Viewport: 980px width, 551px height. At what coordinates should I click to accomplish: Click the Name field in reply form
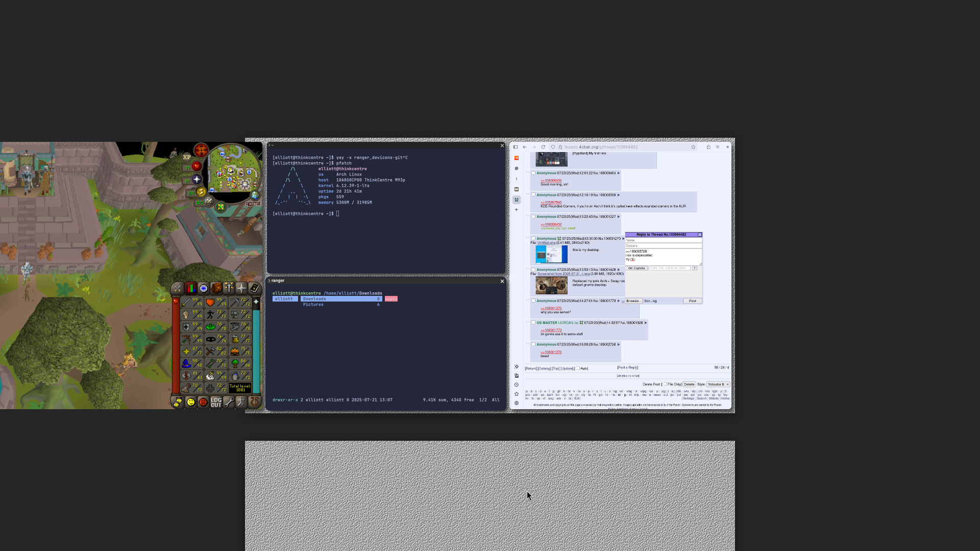(x=664, y=240)
